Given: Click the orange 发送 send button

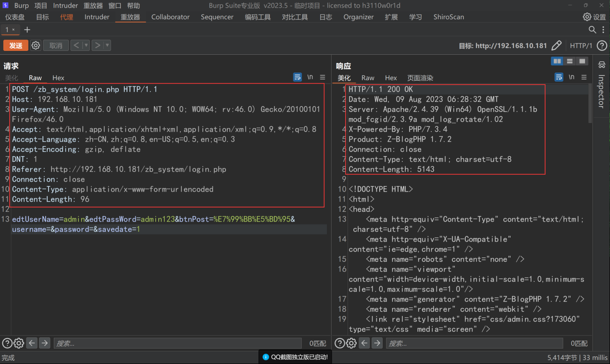Looking at the screenshot, I should point(15,46).
